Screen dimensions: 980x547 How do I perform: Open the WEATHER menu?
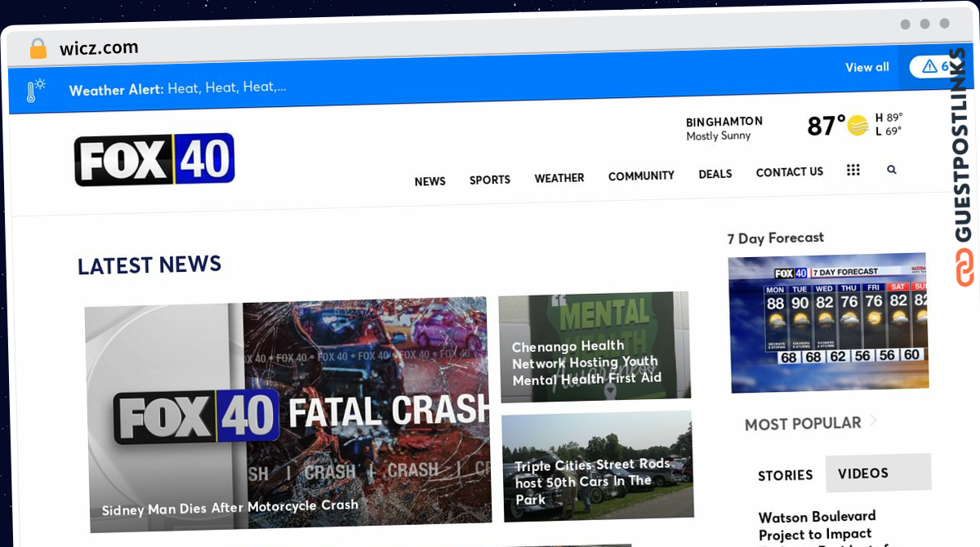[x=559, y=178]
